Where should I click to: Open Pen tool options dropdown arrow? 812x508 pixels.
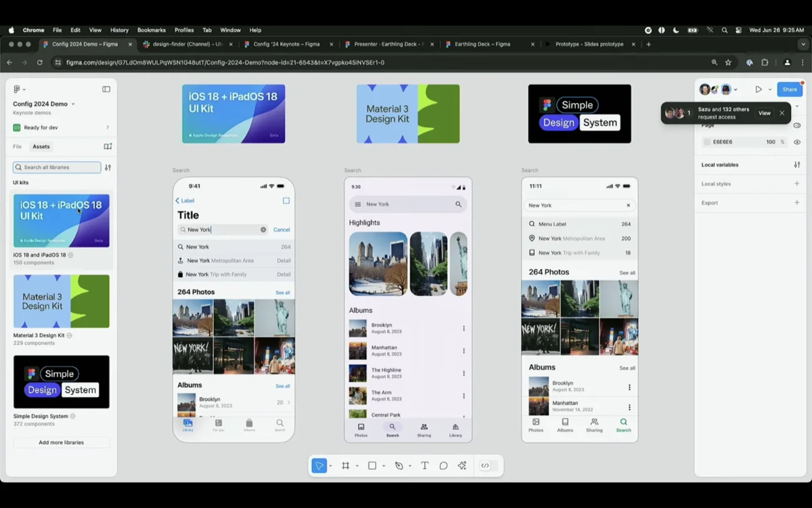pyautogui.click(x=409, y=467)
